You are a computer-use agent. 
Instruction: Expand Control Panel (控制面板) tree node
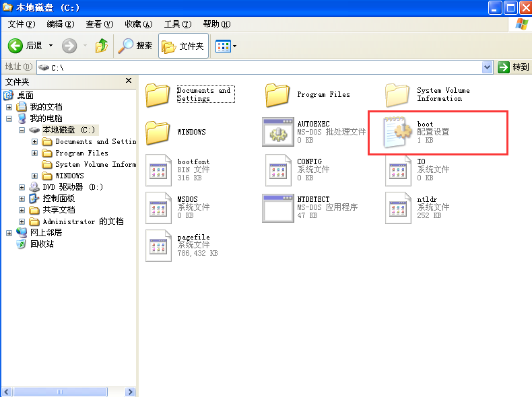22,199
